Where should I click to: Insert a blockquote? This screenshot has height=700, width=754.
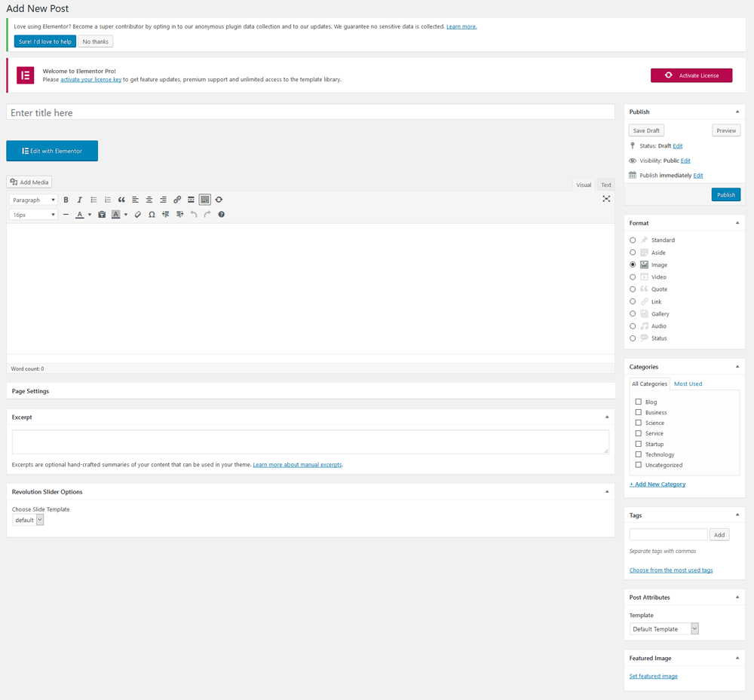[121, 200]
